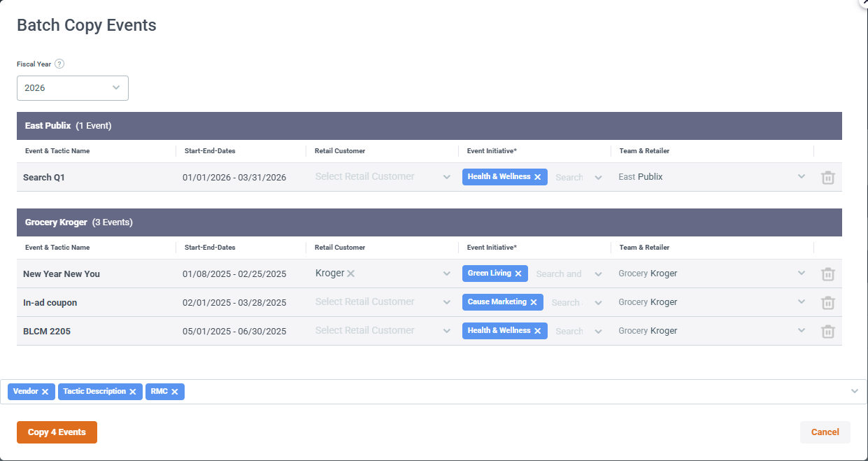Remove Health & Wellness tag from BLCM 2205
Screen dimensions: 868x461
537,331
